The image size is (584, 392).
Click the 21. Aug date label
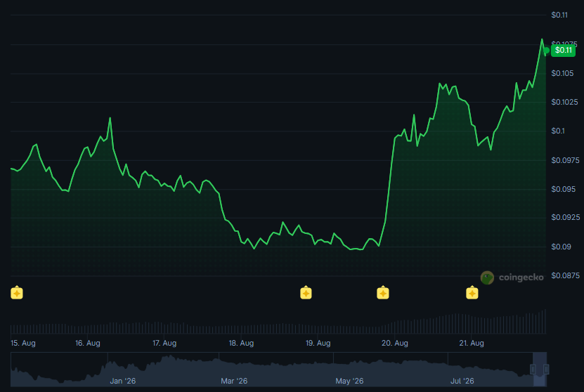point(472,343)
